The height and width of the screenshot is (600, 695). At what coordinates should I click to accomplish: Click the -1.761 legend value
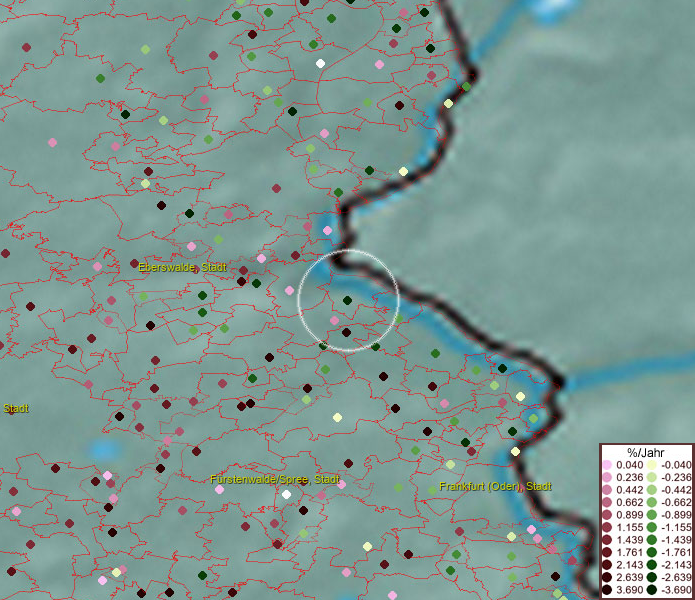(676, 552)
